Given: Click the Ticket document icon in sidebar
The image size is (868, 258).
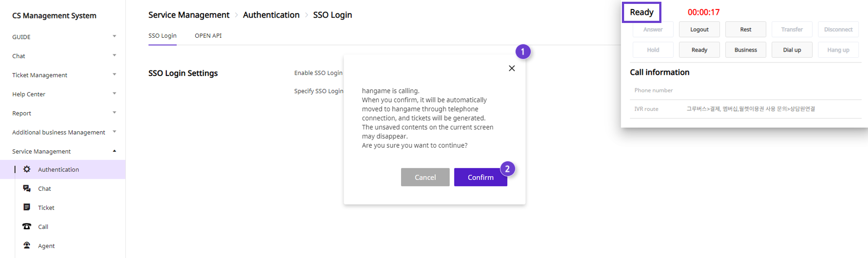Looking at the screenshot, I should click(x=27, y=207).
